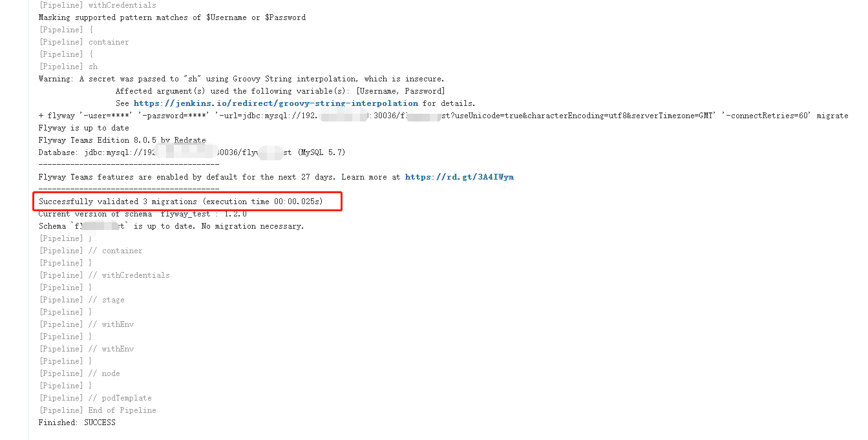Click the '[Pipeline] // container' line
Screen dimensions: 868x440
click(90, 251)
